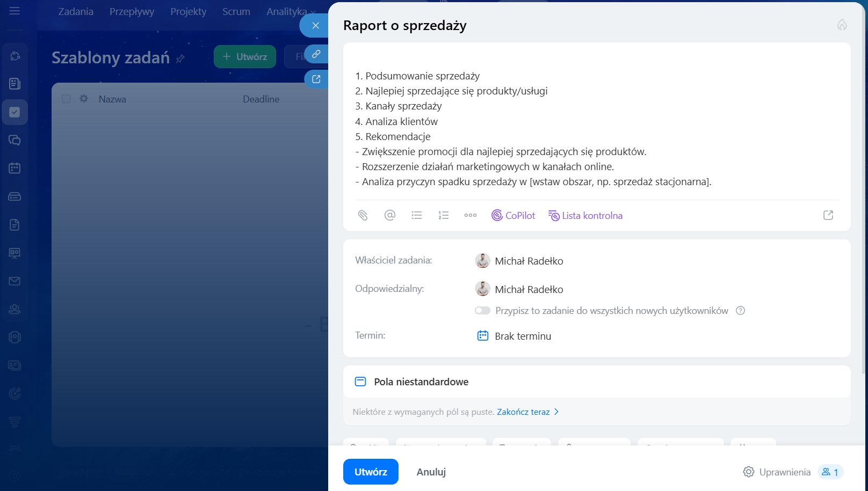Image resolution: width=868 pixels, height=491 pixels.
Task: Open the Analityka dropdown menu
Action: (291, 11)
